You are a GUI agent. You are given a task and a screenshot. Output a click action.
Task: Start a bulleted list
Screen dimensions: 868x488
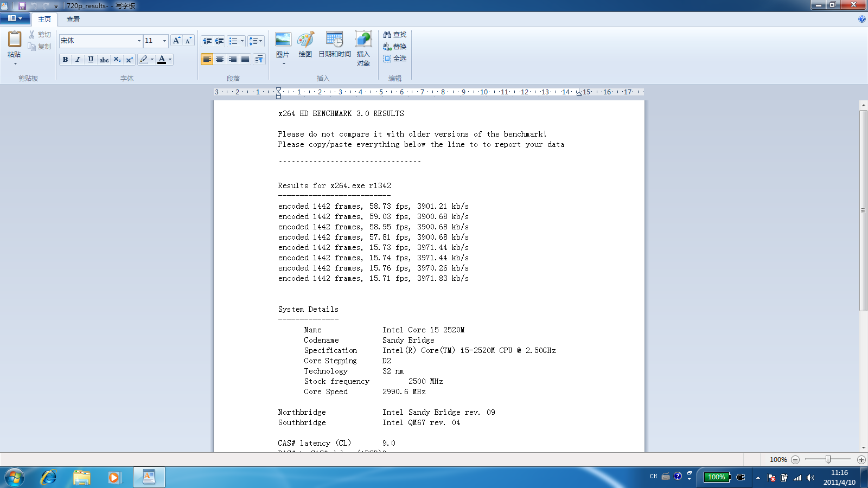(233, 41)
